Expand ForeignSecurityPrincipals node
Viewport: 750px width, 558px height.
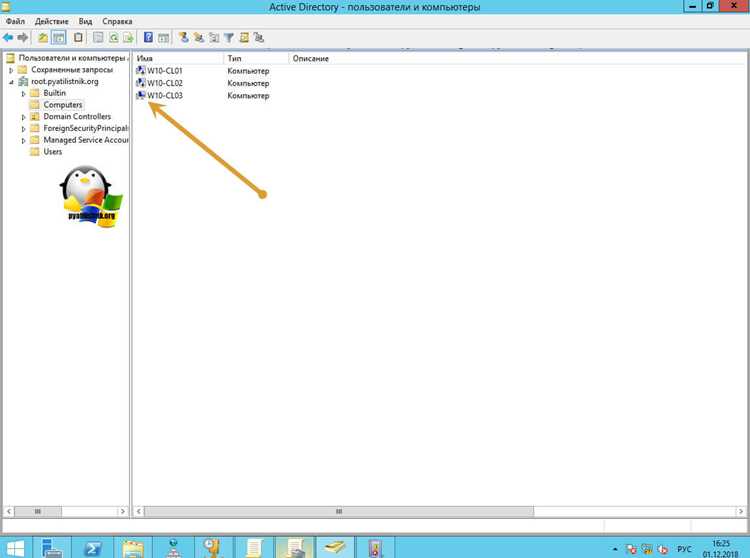(23, 129)
